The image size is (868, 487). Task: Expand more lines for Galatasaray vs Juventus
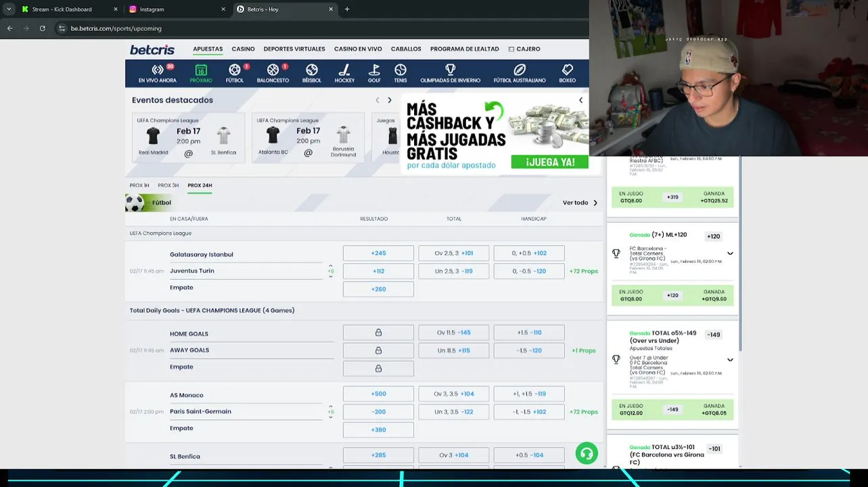click(x=331, y=271)
